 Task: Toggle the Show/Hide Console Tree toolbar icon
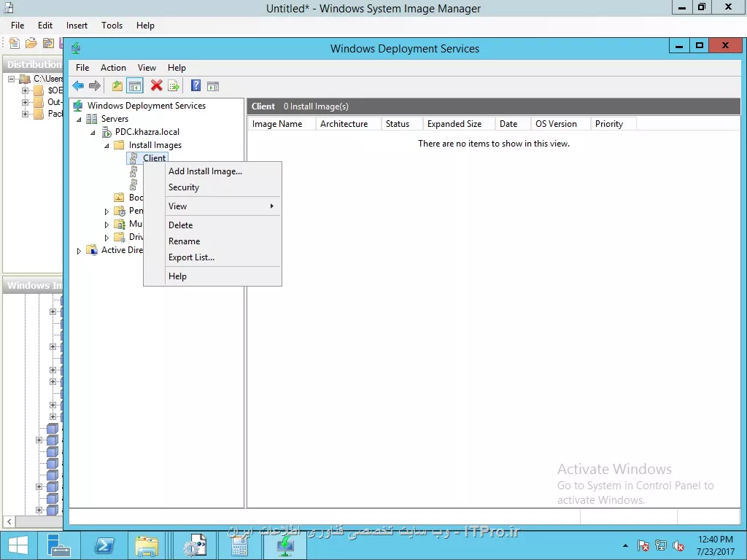(x=135, y=86)
